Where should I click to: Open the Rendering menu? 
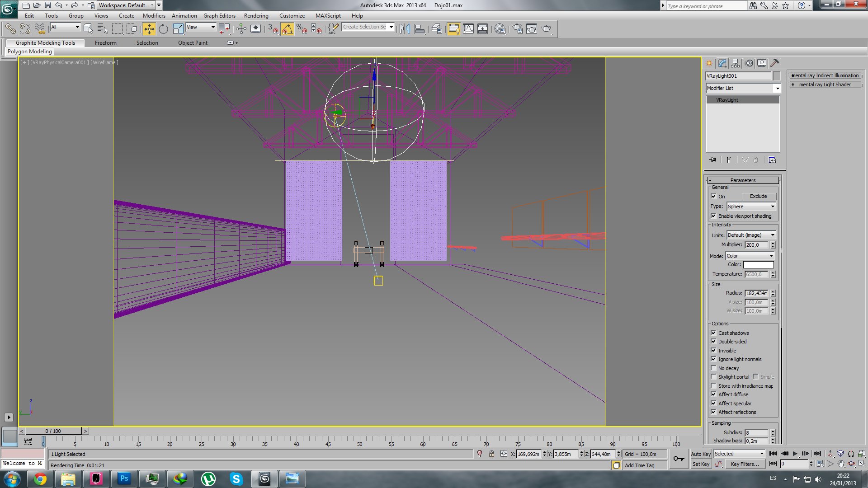point(256,16)
